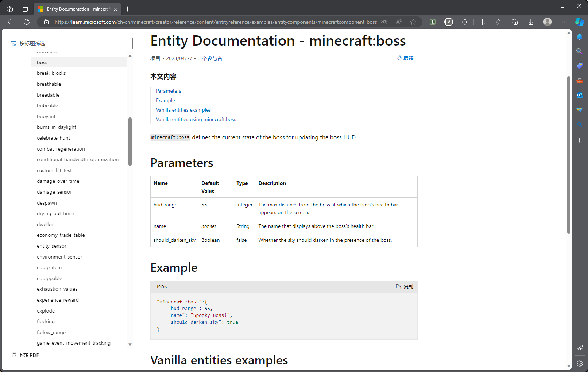This screenshot has width=588, height=372.
Task: Open breathable in the sidebar
Action: (49, 84)
